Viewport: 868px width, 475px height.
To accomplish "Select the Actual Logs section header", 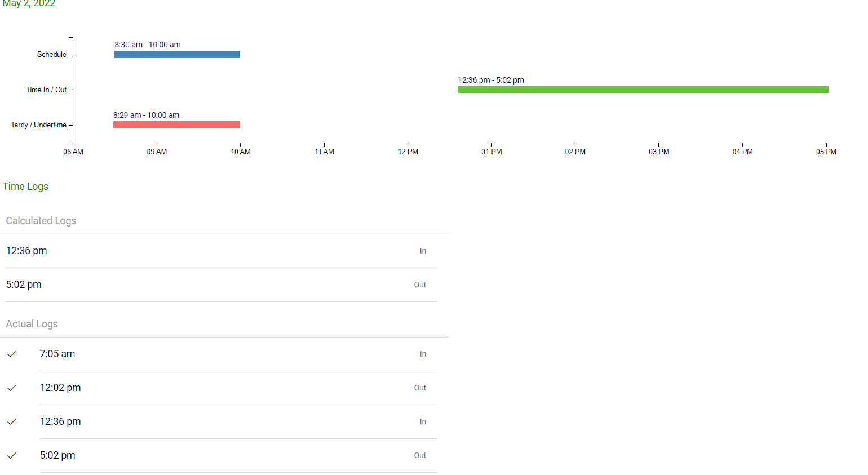I will (x=32, y=324).
